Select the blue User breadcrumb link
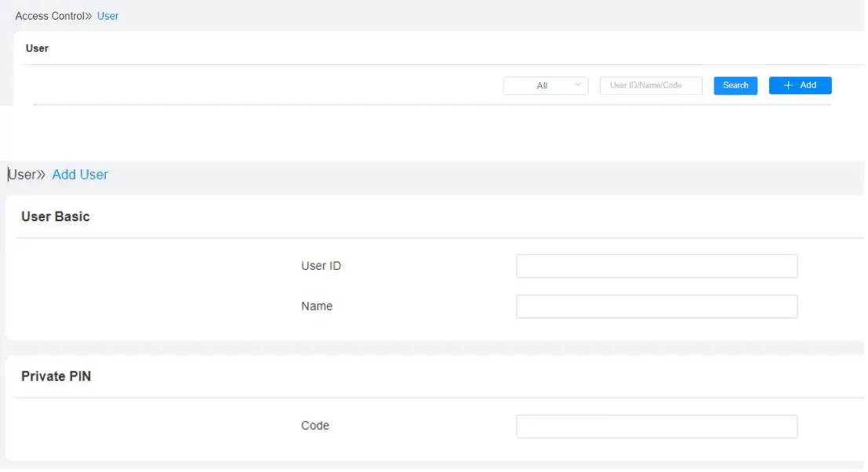The height and width of the screenshot is (472, 868). tap(108, 16)
